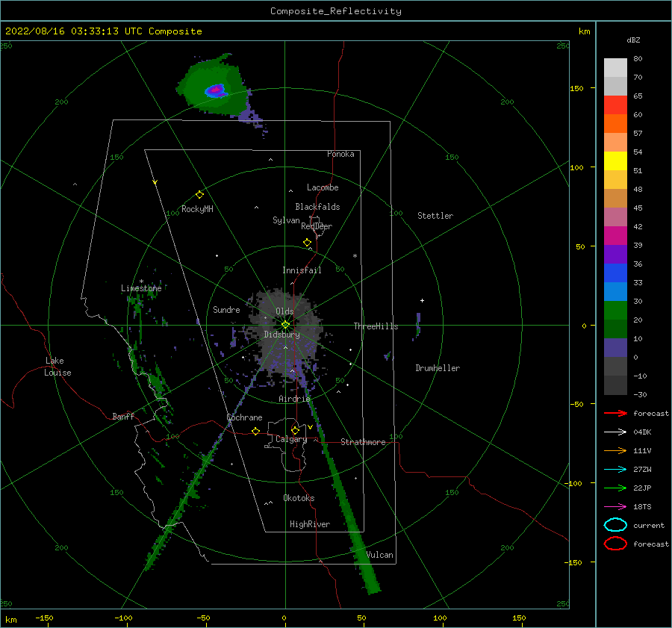Click the Lacombe label
Viewport: 672px width, 628px height.
pos(323,187)
